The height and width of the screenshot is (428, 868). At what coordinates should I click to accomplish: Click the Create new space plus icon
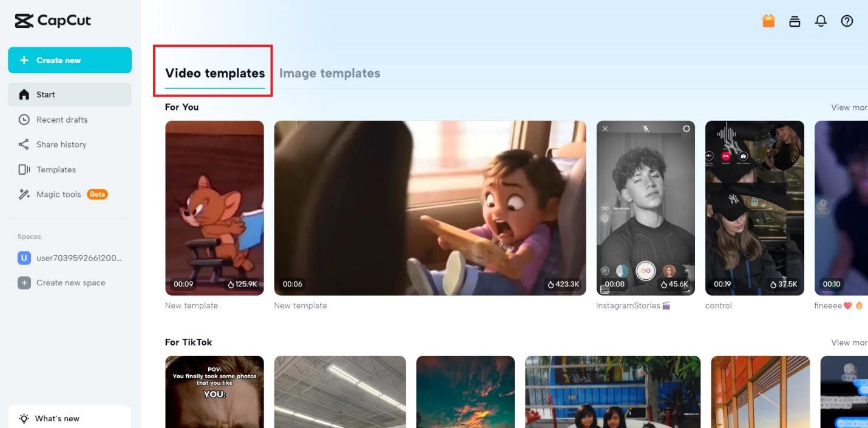point(24,283)
